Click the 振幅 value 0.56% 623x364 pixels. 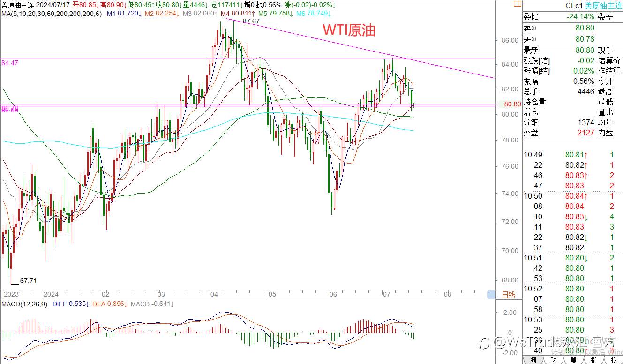click(584, 81)
